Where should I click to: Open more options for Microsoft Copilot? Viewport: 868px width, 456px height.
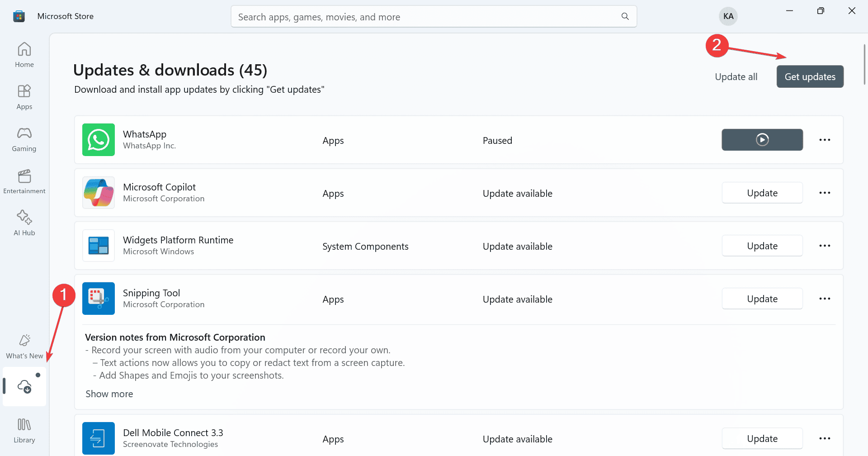(825, 193)
